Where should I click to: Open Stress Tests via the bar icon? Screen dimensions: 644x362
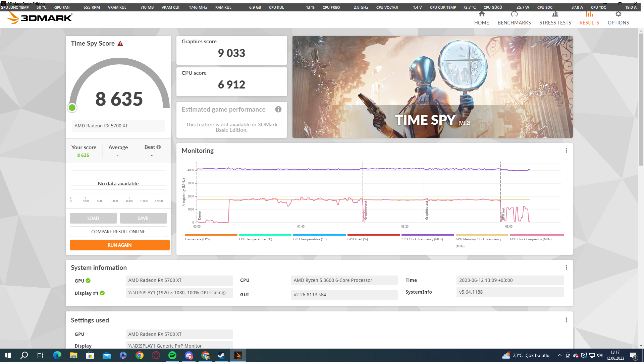pos(555,14)
